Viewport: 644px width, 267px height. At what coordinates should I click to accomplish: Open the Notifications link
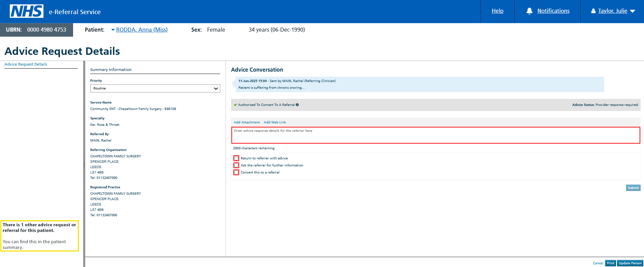pyautogui.click(x=553, y=11)
